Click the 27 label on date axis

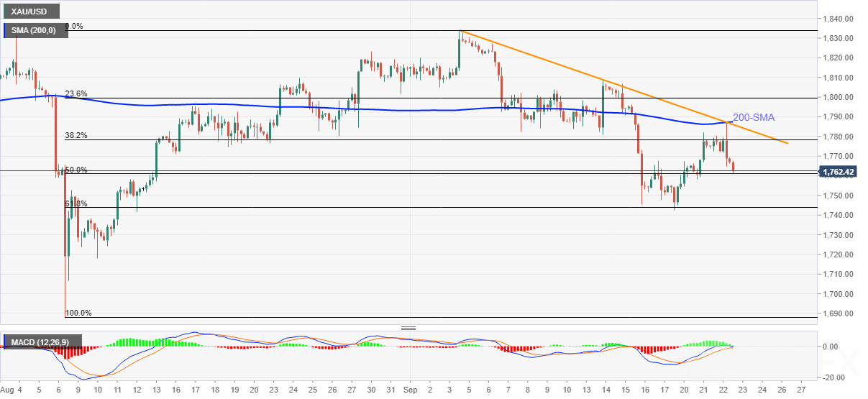click(802, 390)
